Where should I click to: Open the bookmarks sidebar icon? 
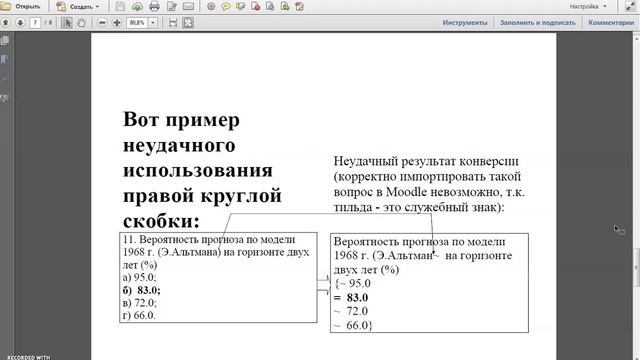(5, 60)
